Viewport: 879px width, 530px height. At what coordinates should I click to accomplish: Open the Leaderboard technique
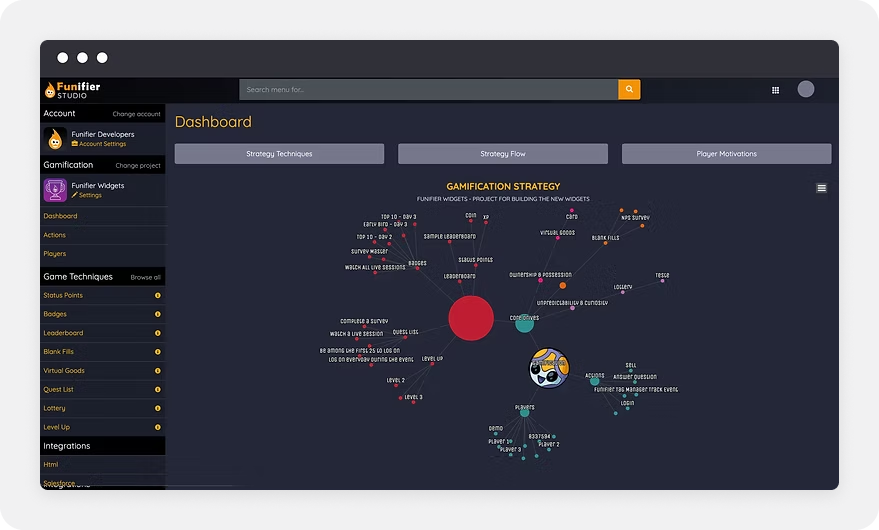[63, 333]
